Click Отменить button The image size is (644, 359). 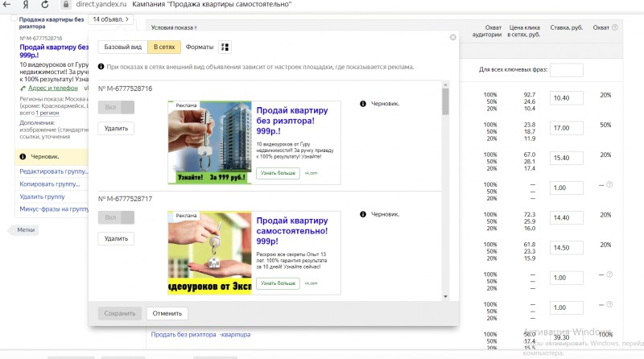click(x=167, y=313)
